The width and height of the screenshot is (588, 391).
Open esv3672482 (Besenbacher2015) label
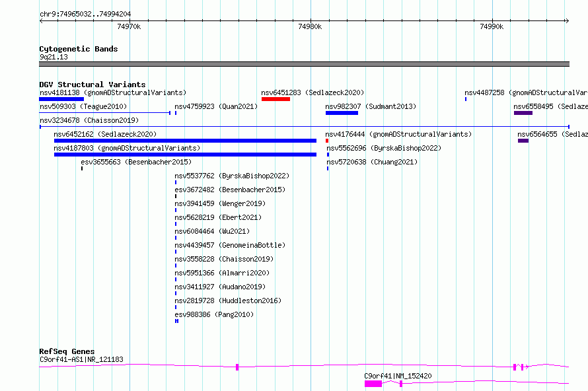click(230, 190)
